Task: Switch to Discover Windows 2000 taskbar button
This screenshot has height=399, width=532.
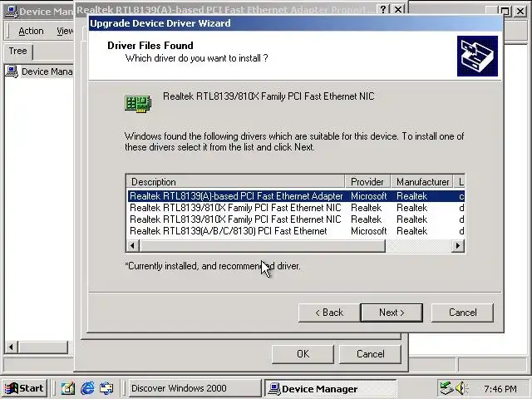Action: click(195, 388)
